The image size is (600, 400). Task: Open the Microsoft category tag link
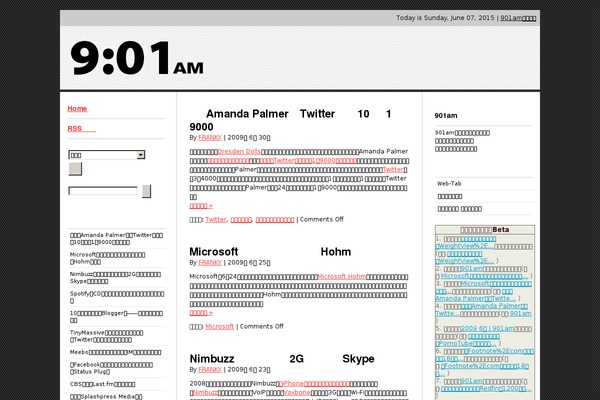pos(219,327)
